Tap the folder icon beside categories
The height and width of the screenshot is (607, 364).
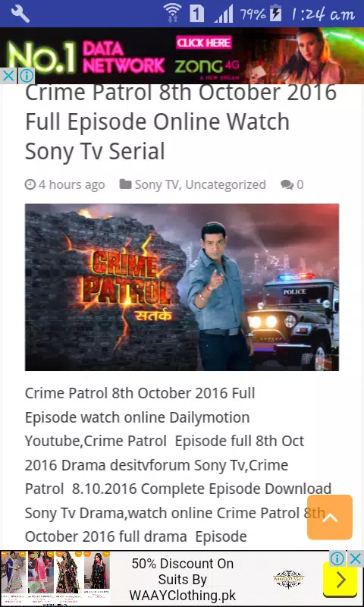(x=125, y=184)
